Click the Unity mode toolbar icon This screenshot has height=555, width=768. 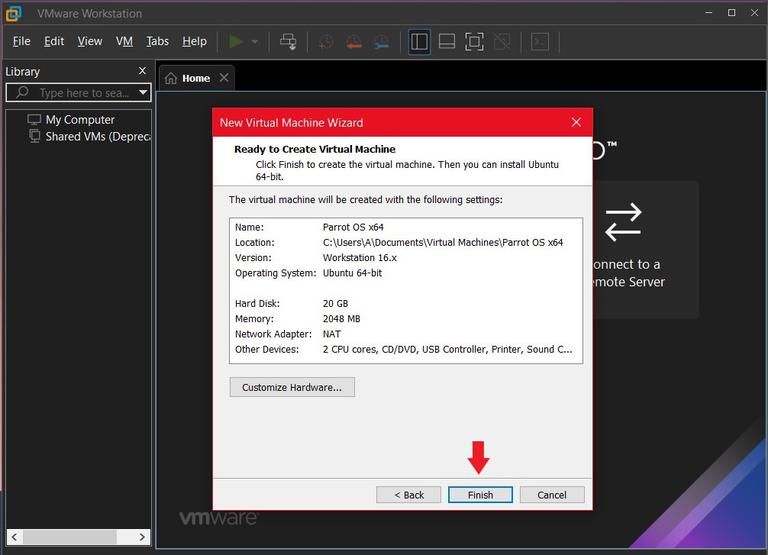tap(502, 42)
